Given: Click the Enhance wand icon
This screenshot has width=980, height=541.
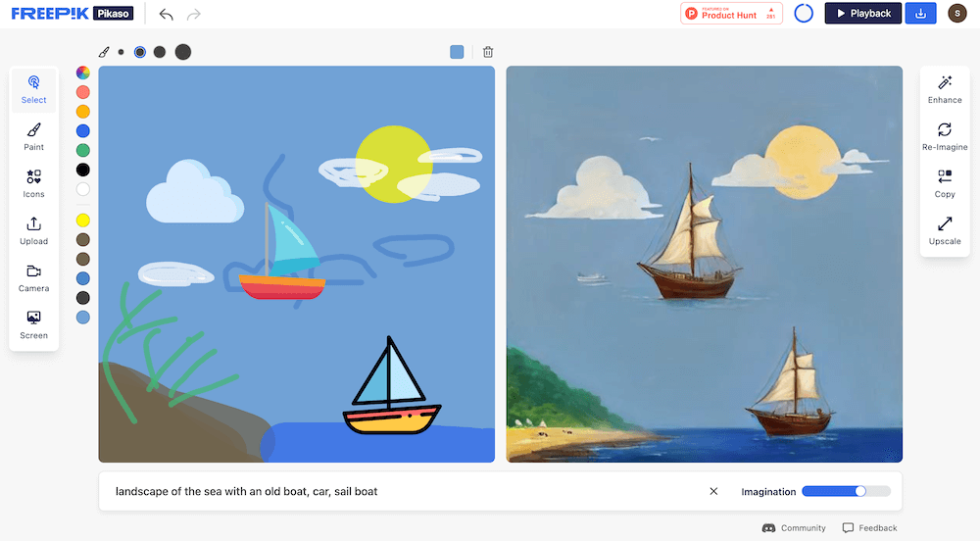Looking at the screenshot, I should click(945, 89).
